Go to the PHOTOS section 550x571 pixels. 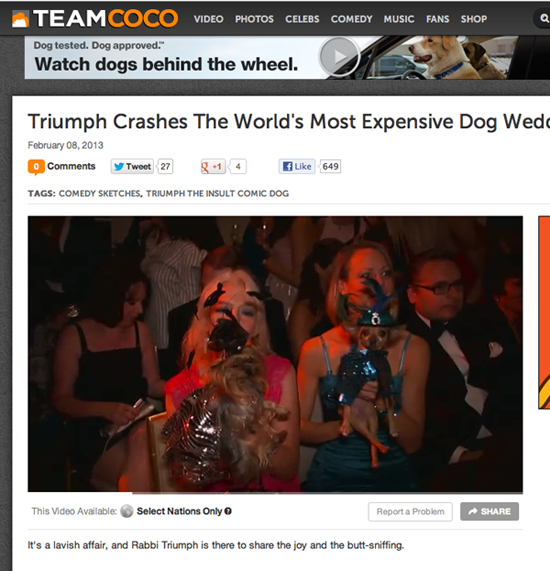click(x=254, y=19)
